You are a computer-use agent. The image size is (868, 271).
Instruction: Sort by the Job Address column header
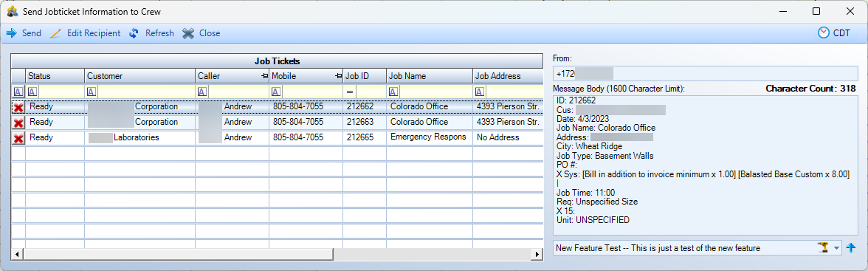pyautogui.click(x=508, y=76)
